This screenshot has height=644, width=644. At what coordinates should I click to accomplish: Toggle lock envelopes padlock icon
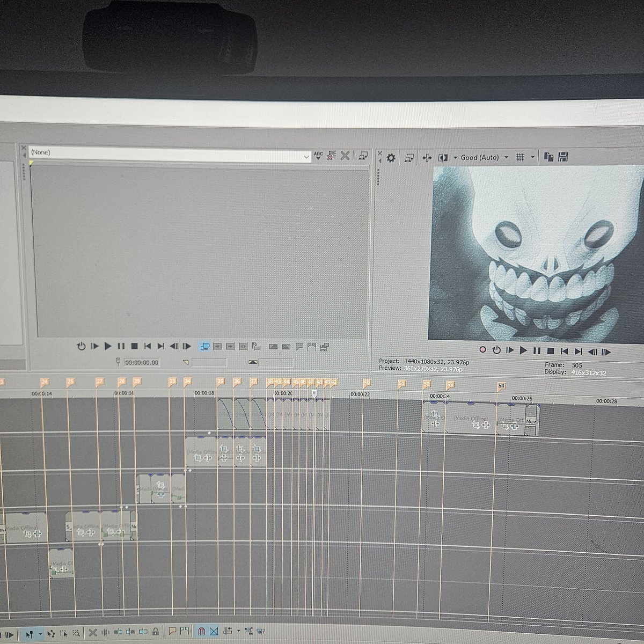(x=156, y=632)
